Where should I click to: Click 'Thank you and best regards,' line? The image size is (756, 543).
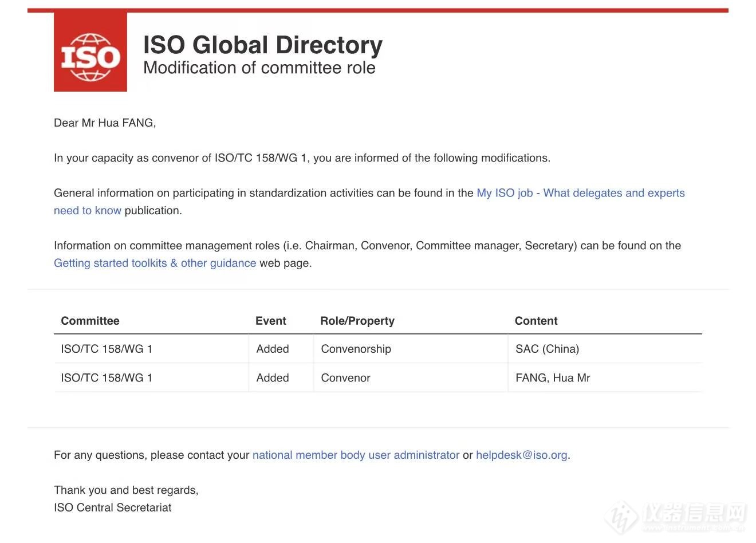pos(126,490)
